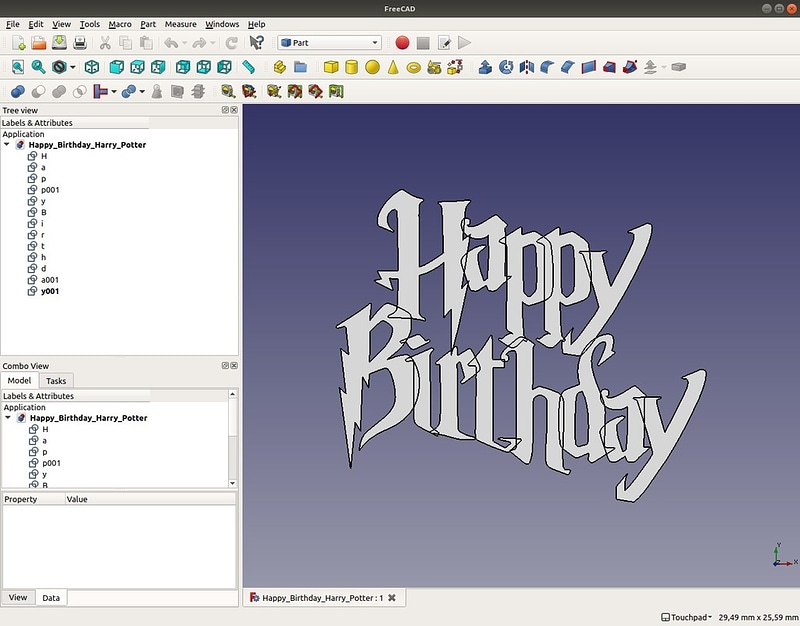Click the Fit Selection zoom icon
The height and width of the screenshot is (626, 800).
38,67
